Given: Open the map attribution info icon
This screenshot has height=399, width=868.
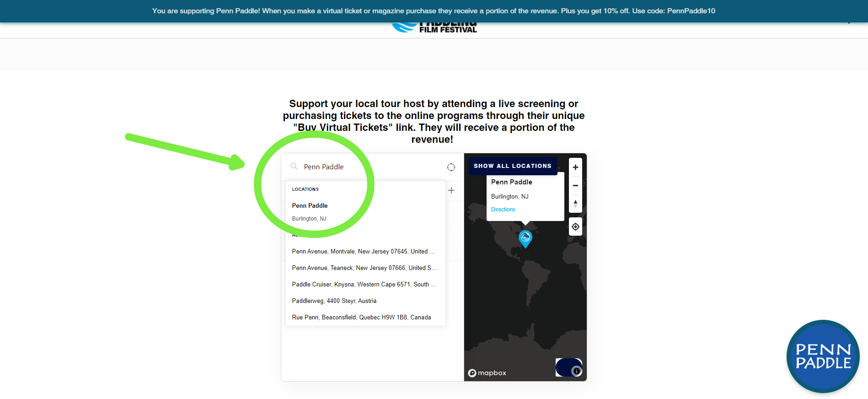Looking at the screenshot, I should 577,371.
